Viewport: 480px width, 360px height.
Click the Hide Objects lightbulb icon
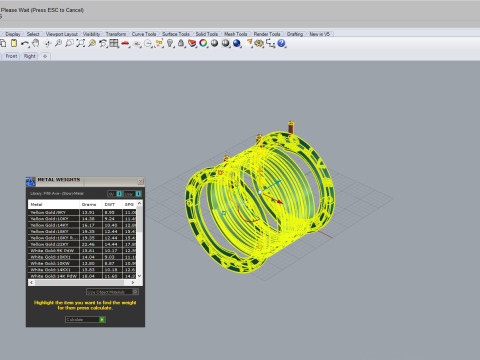pos(170,43)
